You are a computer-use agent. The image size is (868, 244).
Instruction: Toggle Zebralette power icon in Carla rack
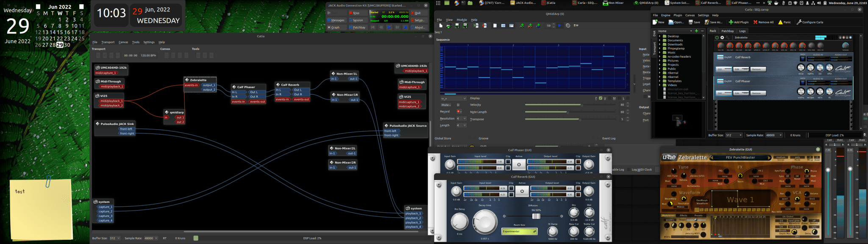717,37
